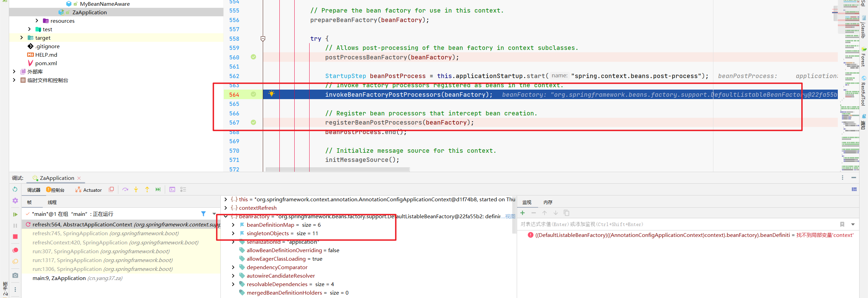
Task: Expand the target folder
Action: [x=22, y=38]
